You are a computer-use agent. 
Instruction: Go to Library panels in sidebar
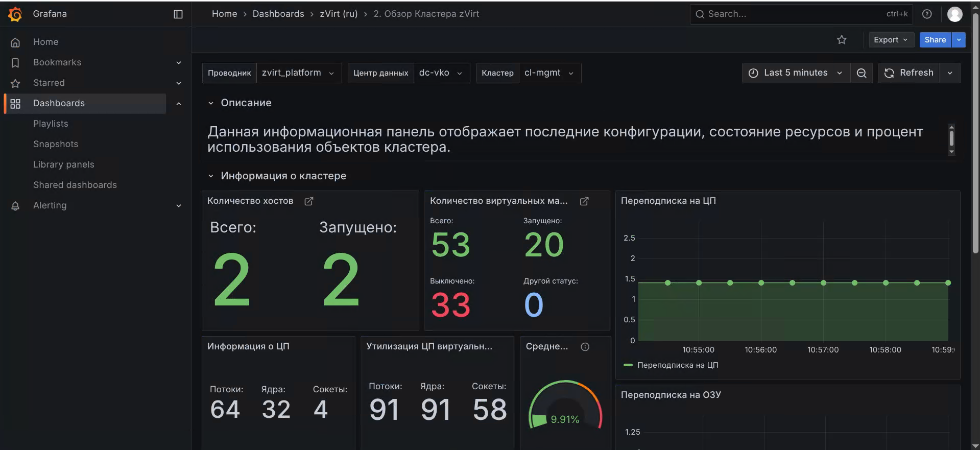click(x=64, y=164)
